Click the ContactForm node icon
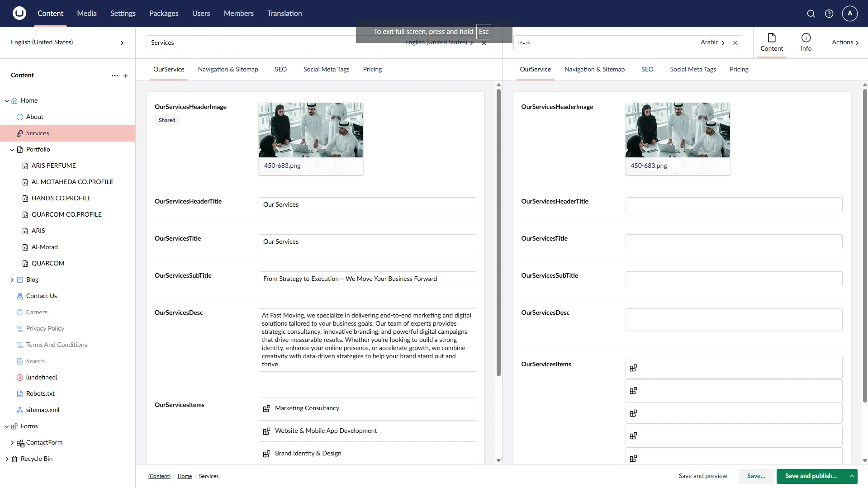 pyautogui.click(x=20, y=443)
